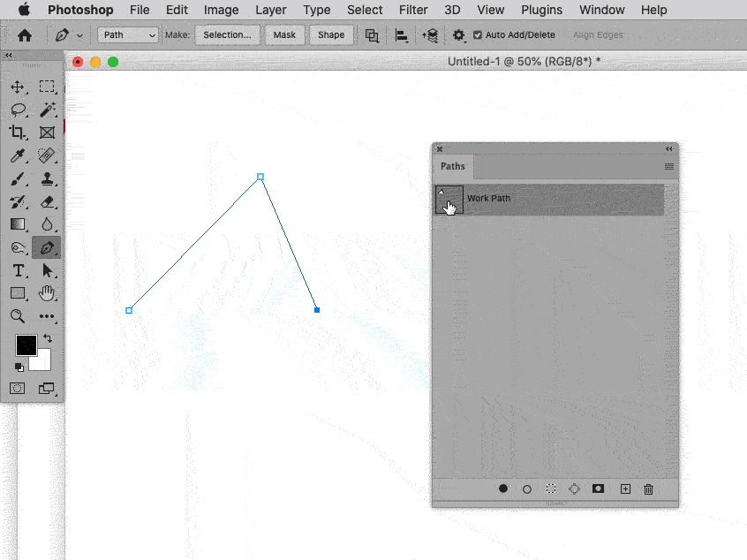Select the Crop tool

(x=18, y=132)
